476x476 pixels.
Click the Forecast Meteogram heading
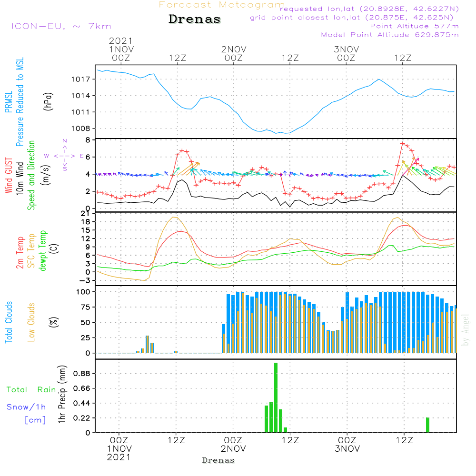tap(222, 5)
